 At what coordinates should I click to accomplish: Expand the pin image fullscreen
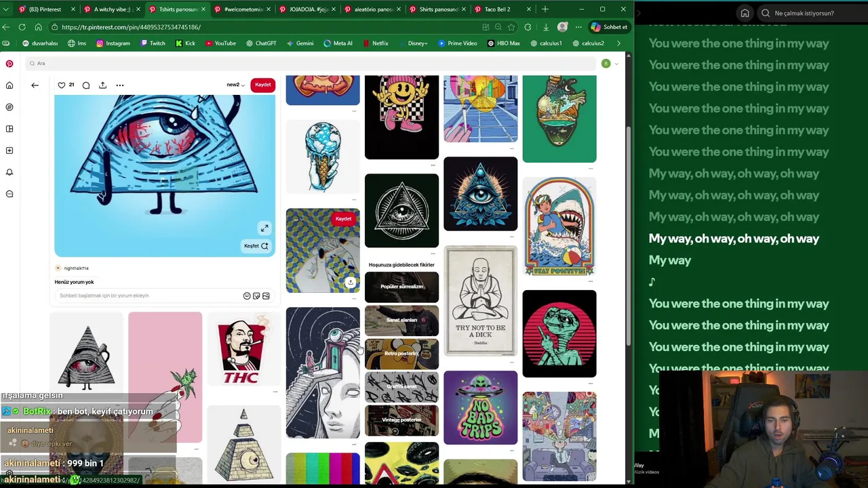[x=264, y=228]
